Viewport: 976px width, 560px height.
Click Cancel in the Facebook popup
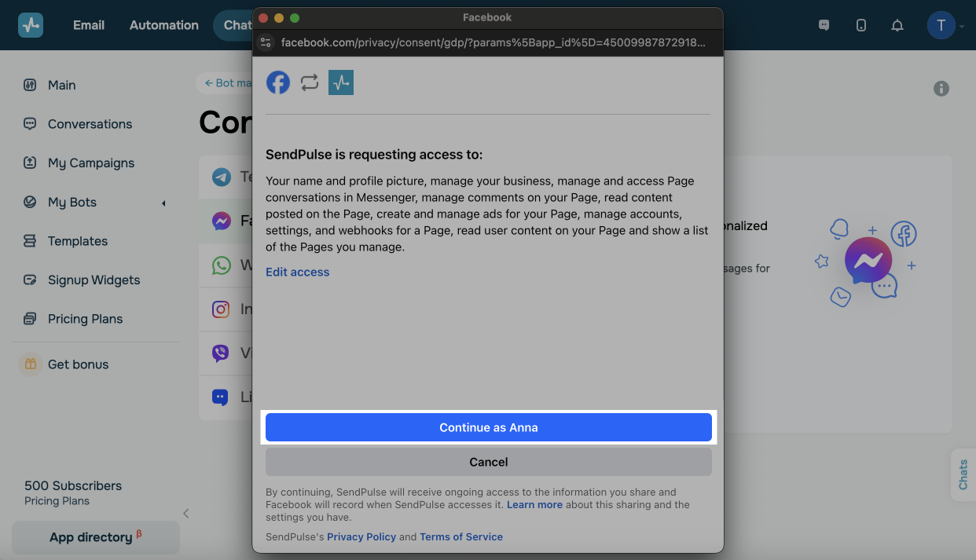pyautogui.click(x=489, y=462)
